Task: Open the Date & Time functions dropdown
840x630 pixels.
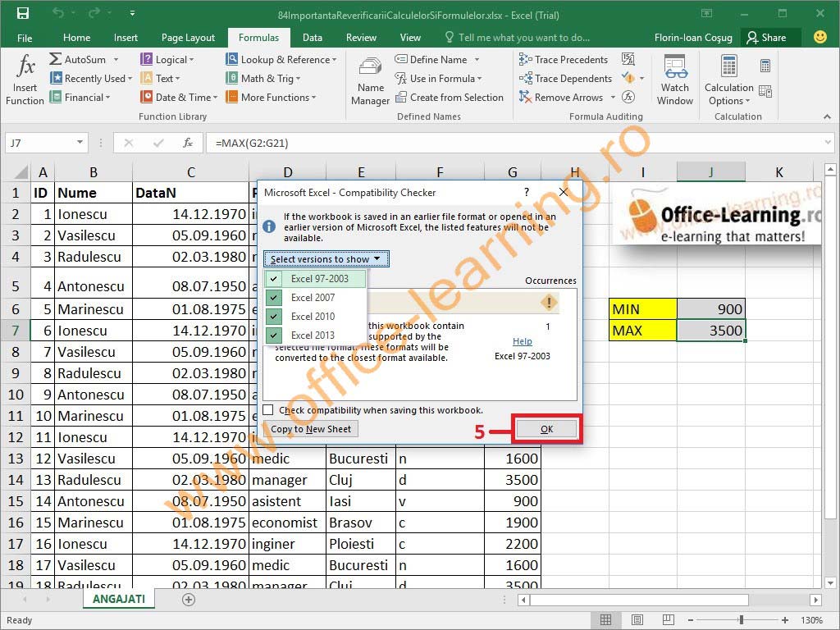Action: coord(179,97)
